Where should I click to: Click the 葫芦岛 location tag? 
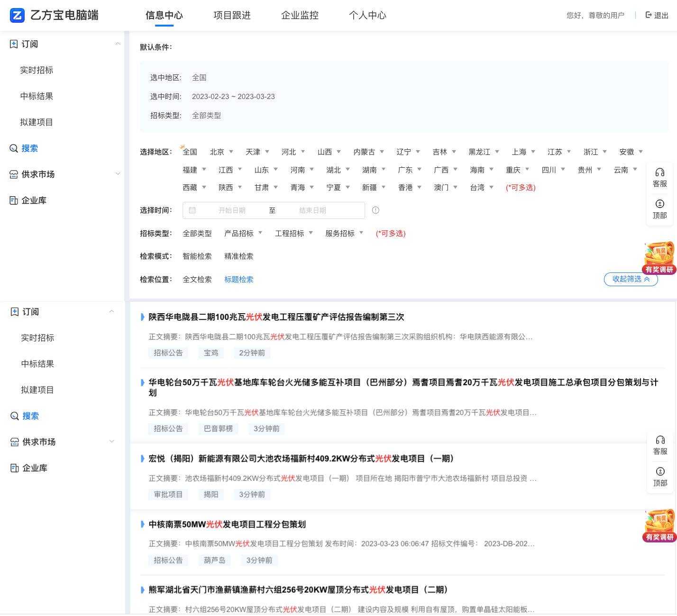[x=214, y=561]
